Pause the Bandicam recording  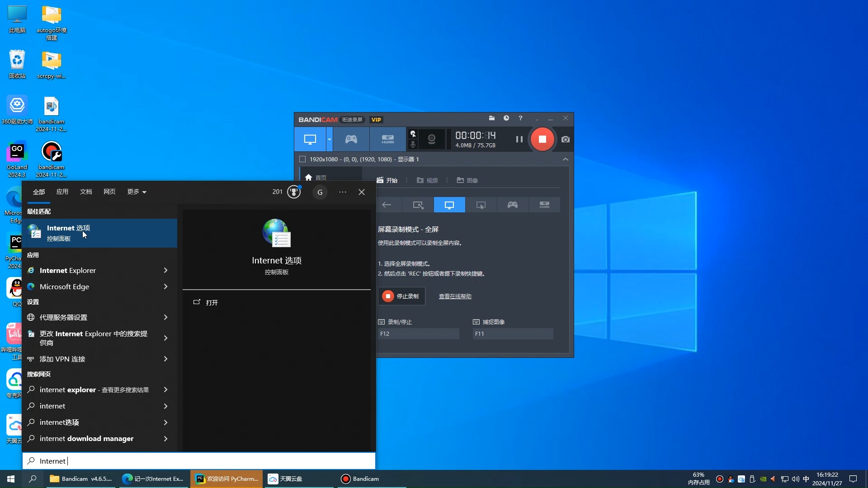pos(519,139)
